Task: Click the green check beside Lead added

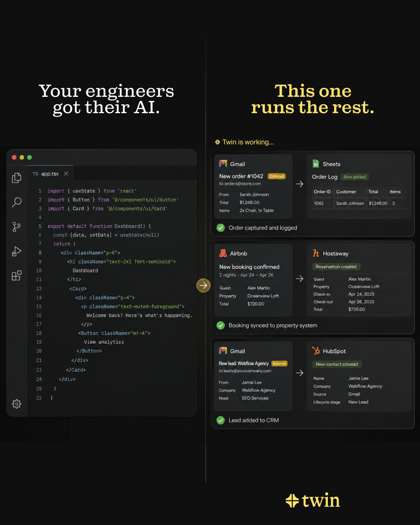Action: 220,420
